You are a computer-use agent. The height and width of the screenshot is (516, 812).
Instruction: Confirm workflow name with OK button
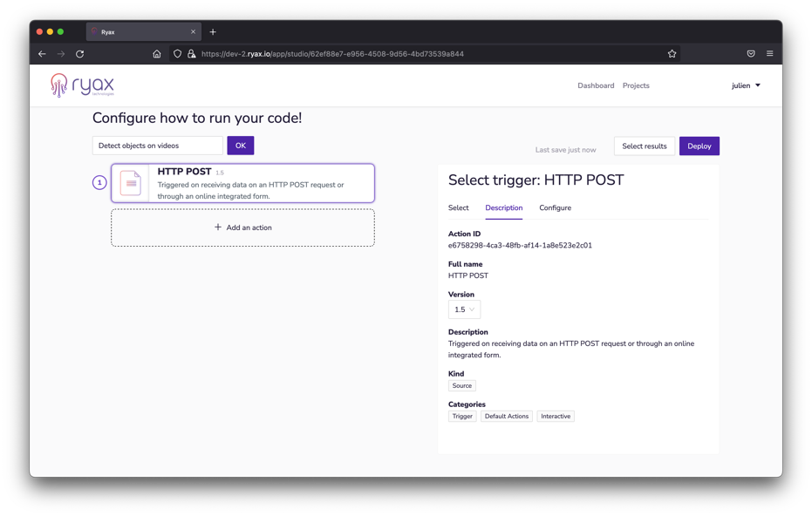click(x=240, y=146)
